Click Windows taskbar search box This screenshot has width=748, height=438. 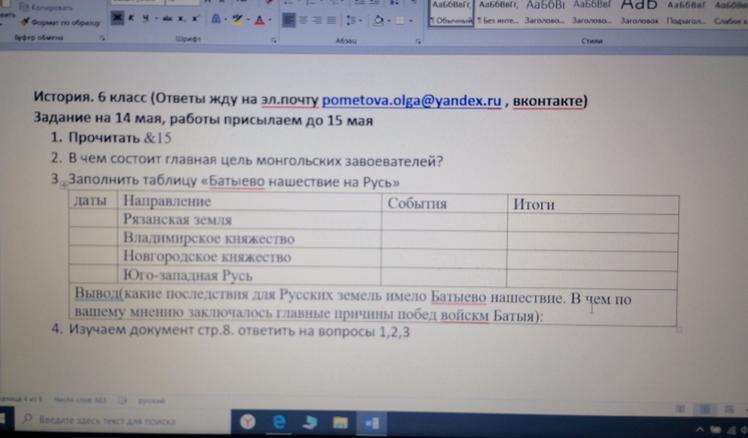124,420
